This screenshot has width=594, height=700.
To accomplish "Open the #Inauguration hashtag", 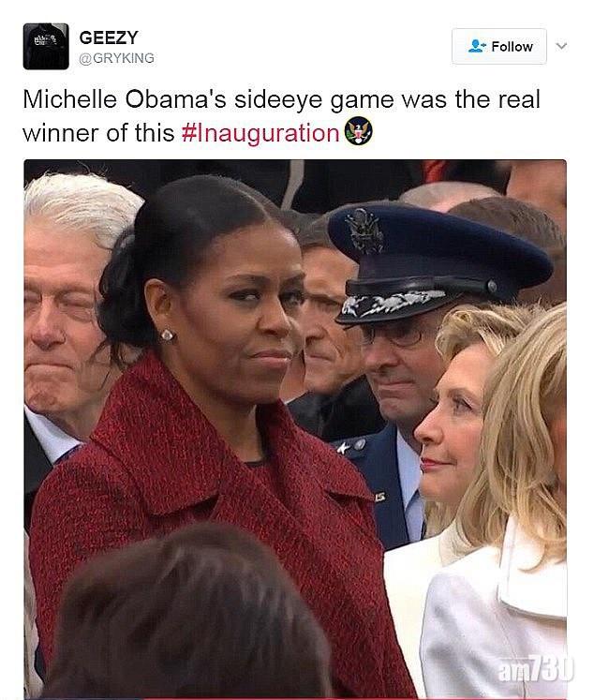I will click(x=260, y=133).
